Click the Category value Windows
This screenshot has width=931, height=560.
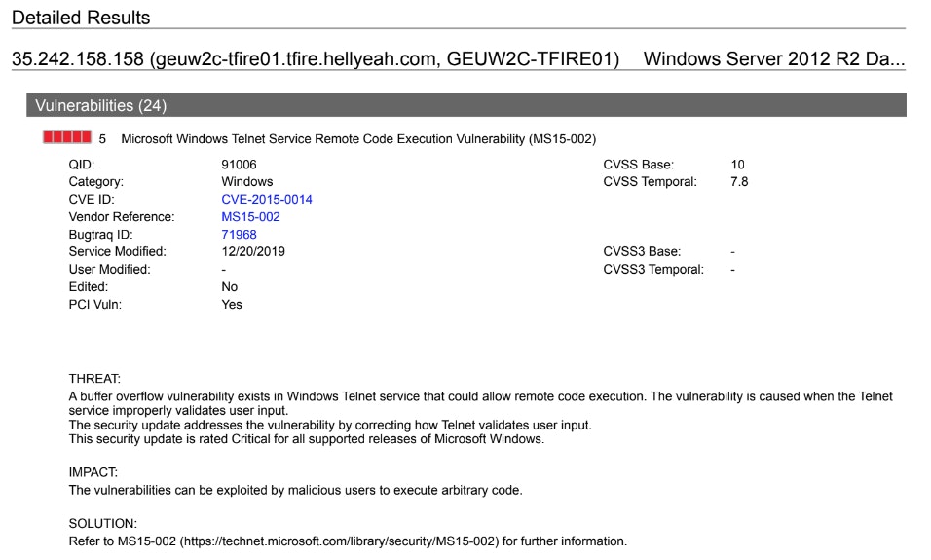[247, 182]
